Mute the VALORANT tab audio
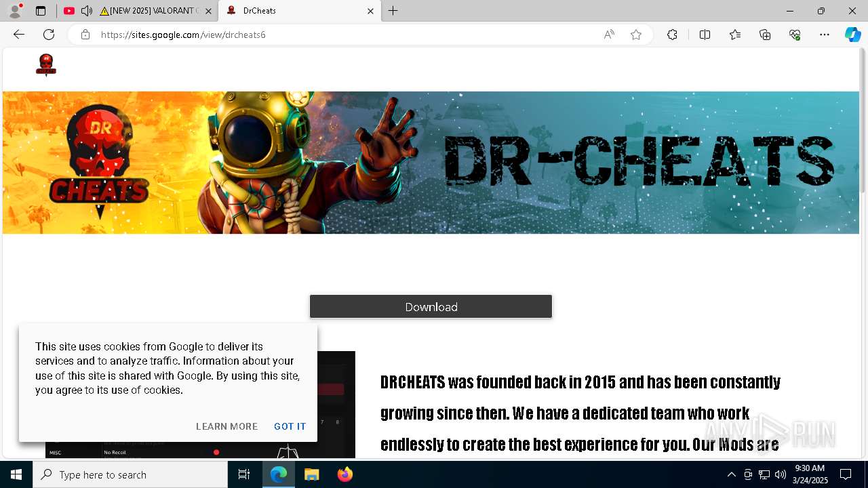 [x=87, y=11]
